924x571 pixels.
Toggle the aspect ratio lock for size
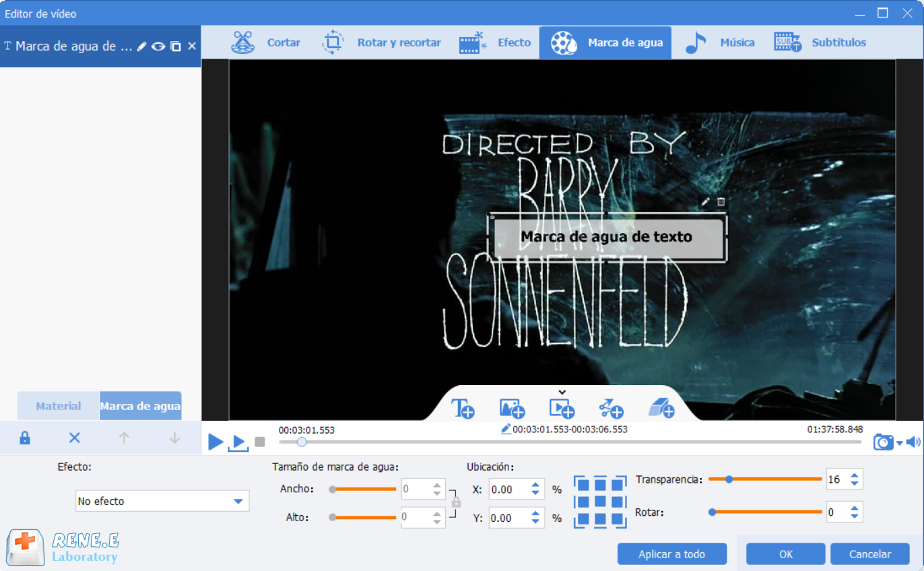[x=456, y=502]
